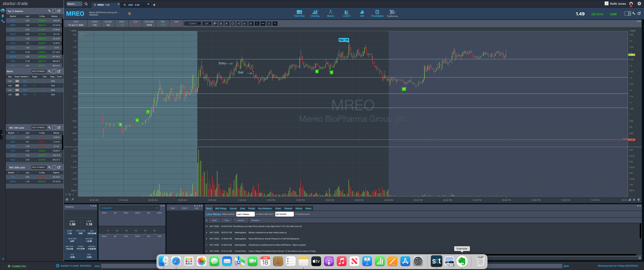This screenshot has height=270, width=644.
Task: Click the symbol Search field
Action: pos(74,4)
